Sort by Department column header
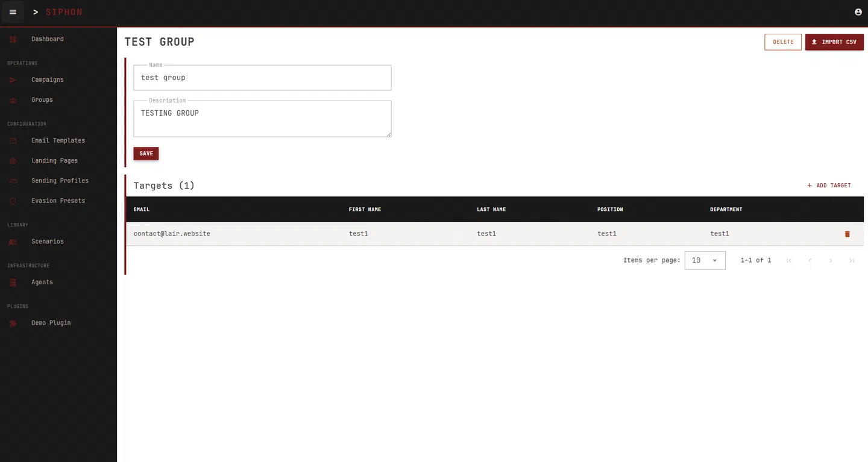 726,210
